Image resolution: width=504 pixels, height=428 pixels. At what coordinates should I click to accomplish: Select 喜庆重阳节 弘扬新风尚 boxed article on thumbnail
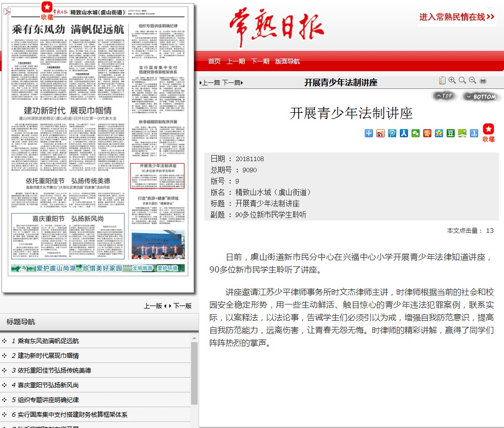[68, 236]
